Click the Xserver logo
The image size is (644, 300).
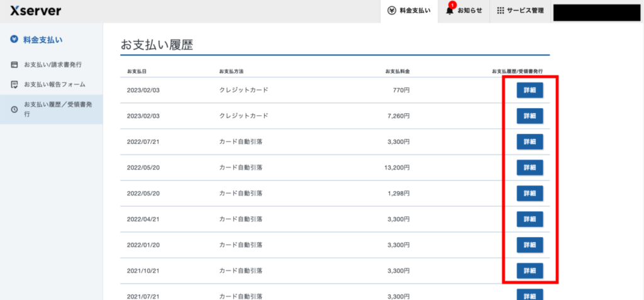click(36, 11)
